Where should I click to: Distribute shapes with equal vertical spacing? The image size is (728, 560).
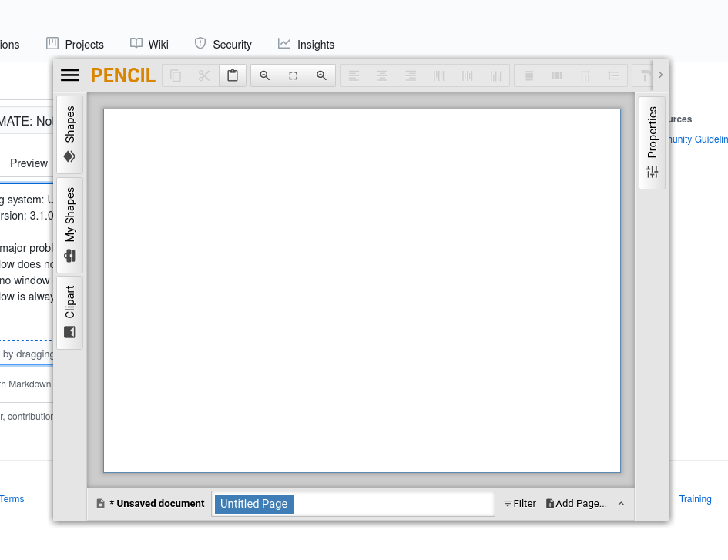tap(613, 75)
